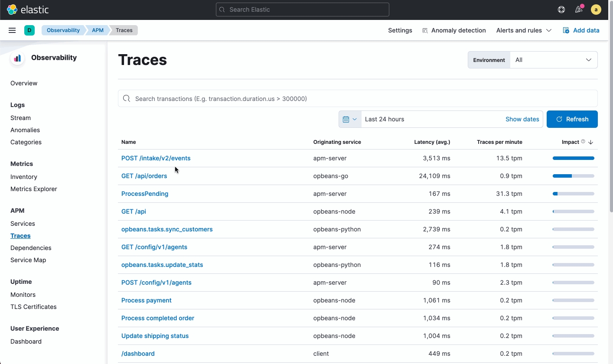613x364 pixels.
Task: Open the POST /intake/v2/events trace
Action: [156, 158]
